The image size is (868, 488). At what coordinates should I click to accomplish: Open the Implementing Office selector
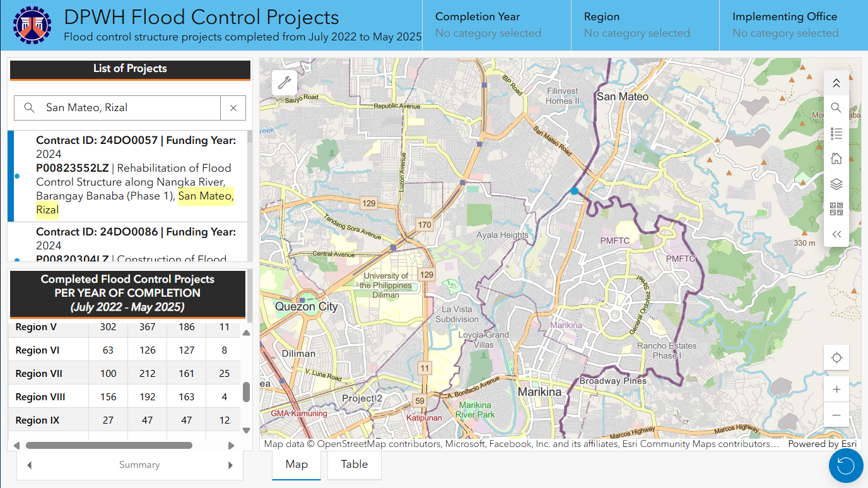794,25
